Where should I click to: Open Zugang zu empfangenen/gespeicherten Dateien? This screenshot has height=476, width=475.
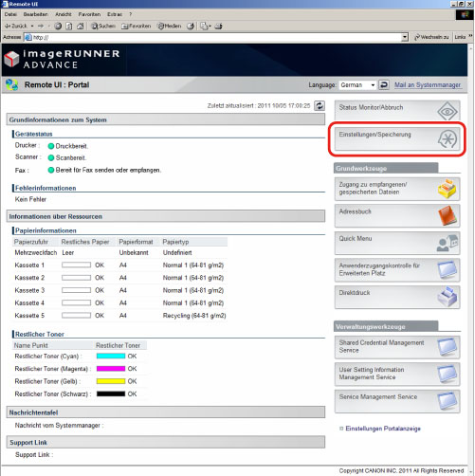coord(397,189)
